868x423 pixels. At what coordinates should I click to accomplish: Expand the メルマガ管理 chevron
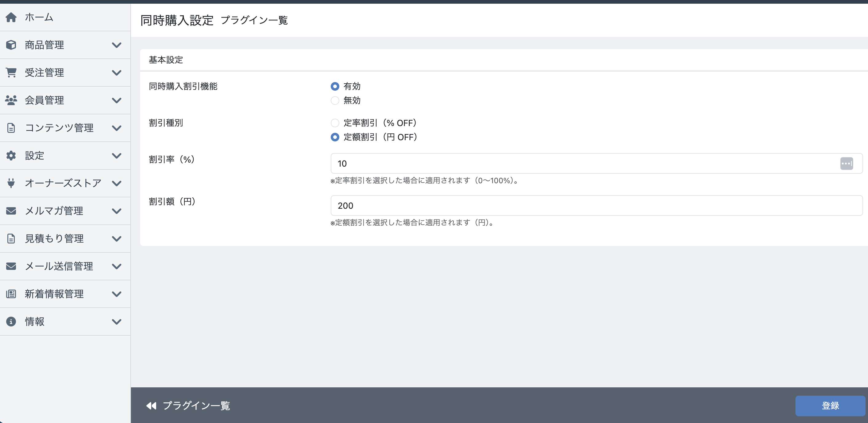[x=116, y=211]
